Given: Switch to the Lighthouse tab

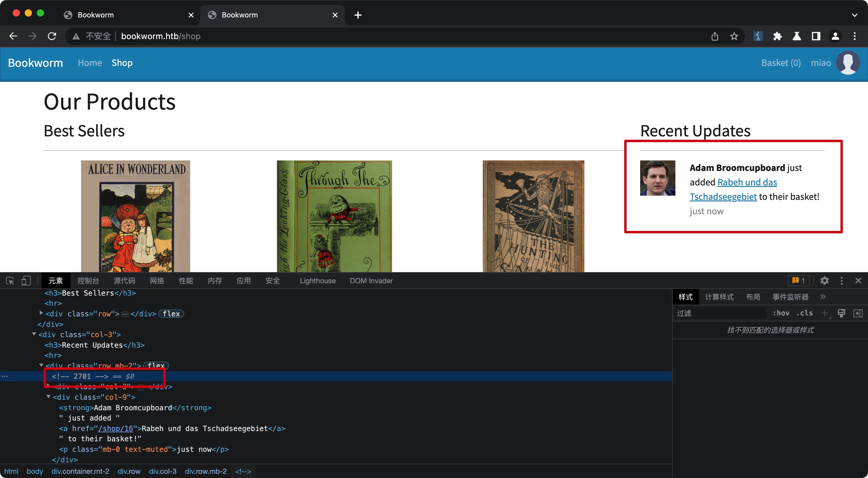Looking at the screenshot, I should click(x=317, y=281).
